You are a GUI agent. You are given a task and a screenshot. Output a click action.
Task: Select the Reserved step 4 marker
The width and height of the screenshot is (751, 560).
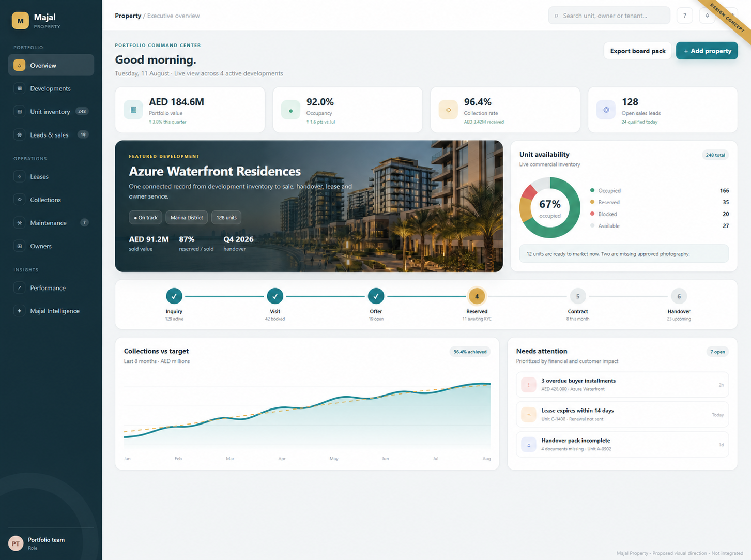point(477,296)
